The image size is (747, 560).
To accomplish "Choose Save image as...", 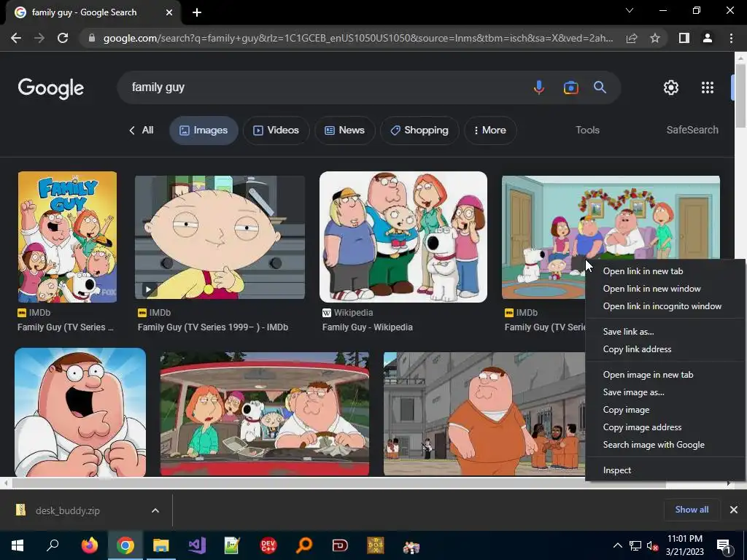I will point(665,392).
